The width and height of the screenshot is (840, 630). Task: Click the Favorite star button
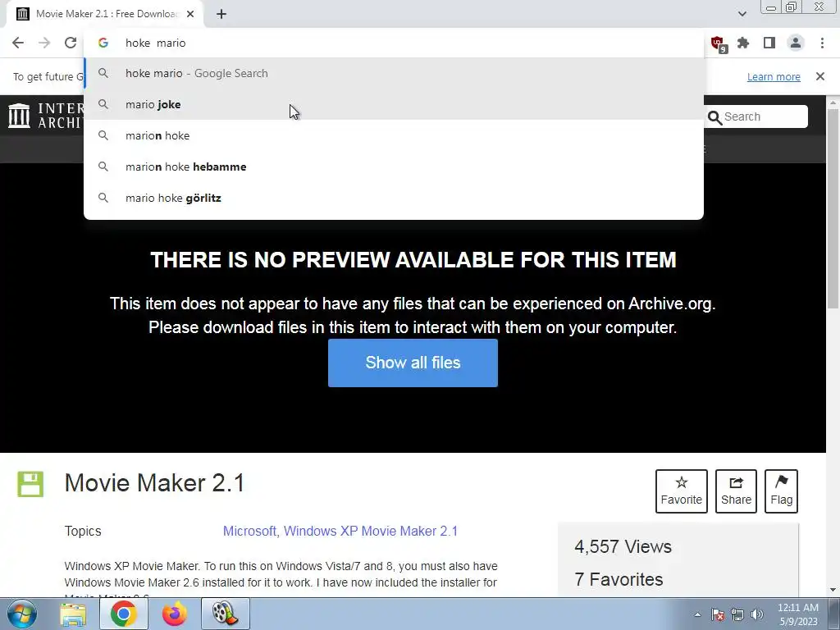tap(682, 491)
